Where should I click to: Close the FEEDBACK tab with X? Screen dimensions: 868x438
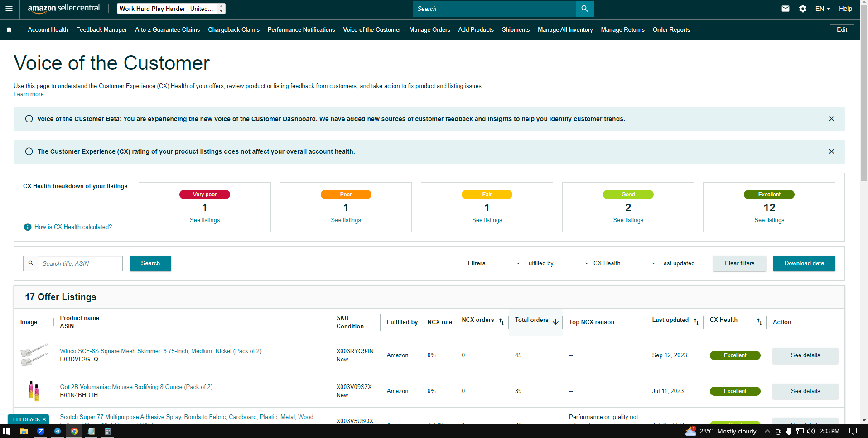click(x=44, y=419)
